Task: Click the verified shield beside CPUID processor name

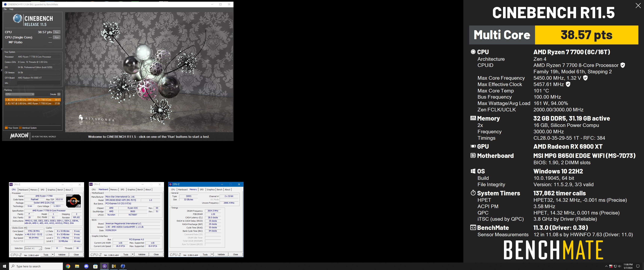Action: pos(623,65)
